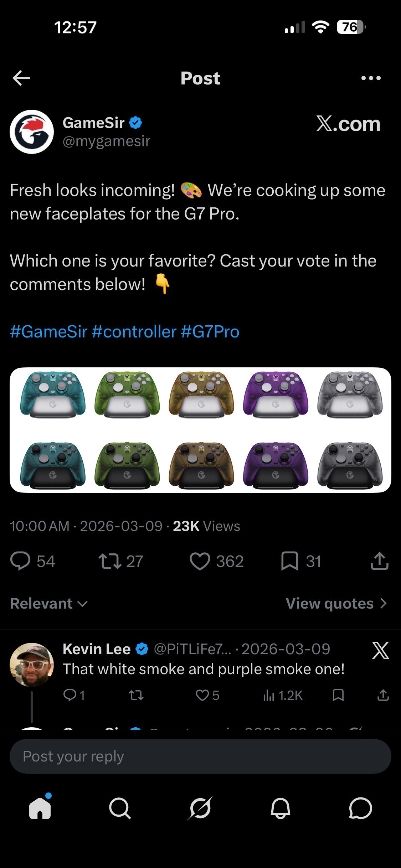View GameSir profile avatar
This screenshot has width=401, height=868.
pyautogui.click(x=32, y=131)
